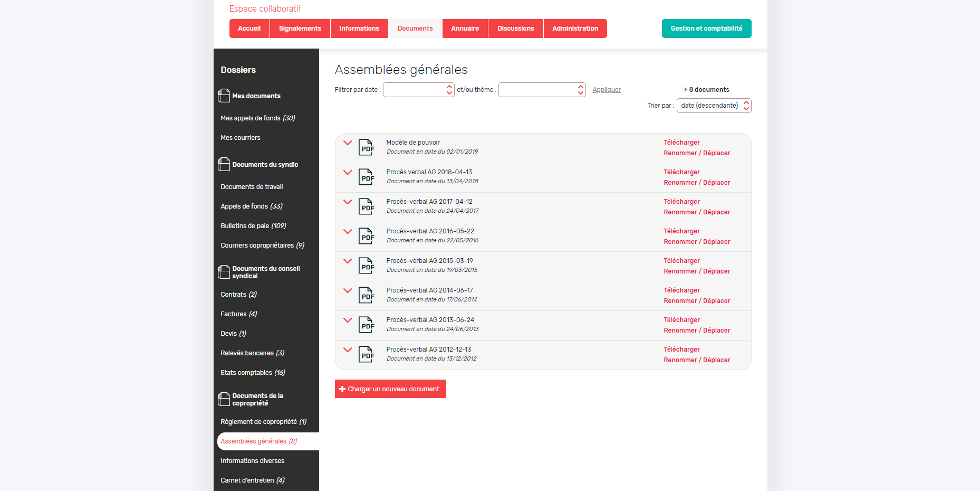Click PDF icon of Procès-verbal AG 2015-03-19
This screenshot has width=980, height=491.
click(x=367, y=266)
